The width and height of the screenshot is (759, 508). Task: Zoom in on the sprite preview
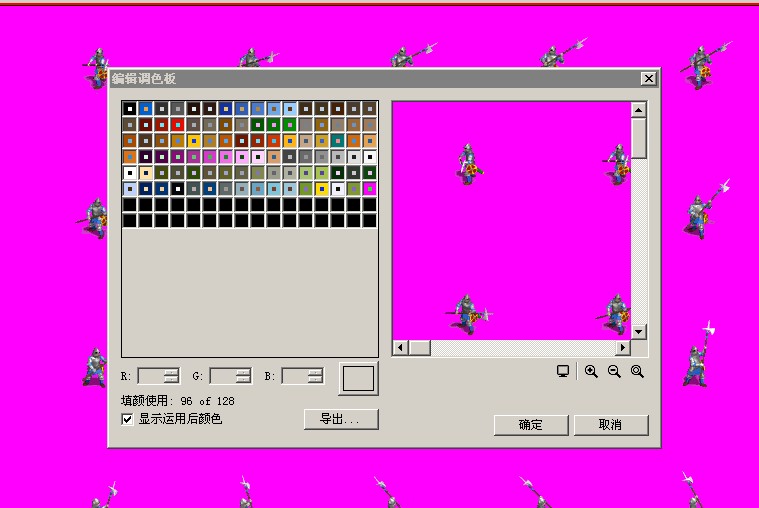[x=591, y=371]
